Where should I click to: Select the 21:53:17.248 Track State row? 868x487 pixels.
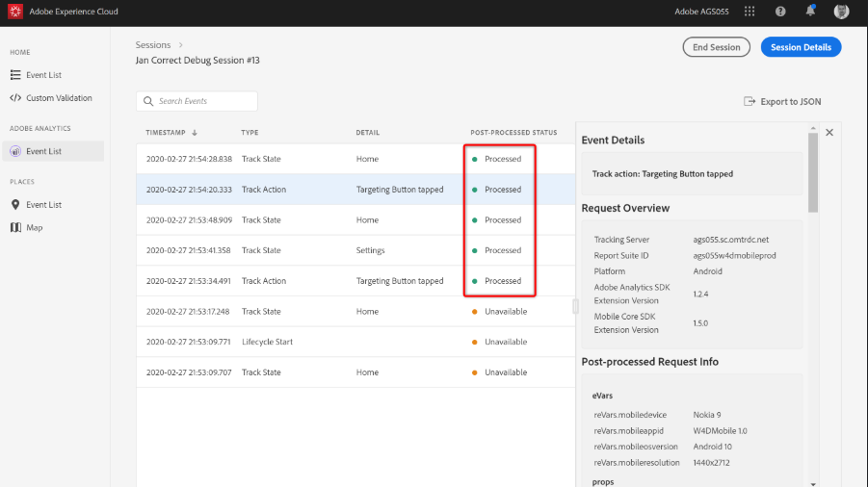[x=355, y=311]
